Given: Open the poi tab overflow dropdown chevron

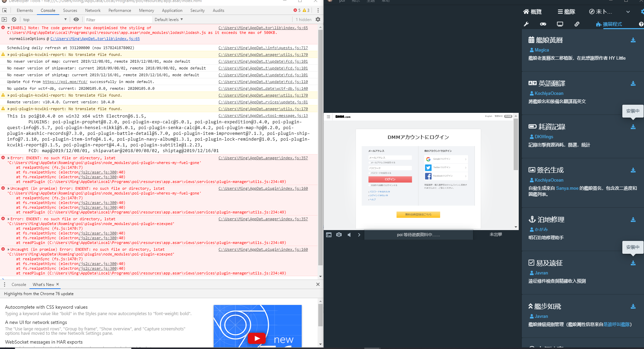Looking at the screenshot, I should click(x=628, y=12).
